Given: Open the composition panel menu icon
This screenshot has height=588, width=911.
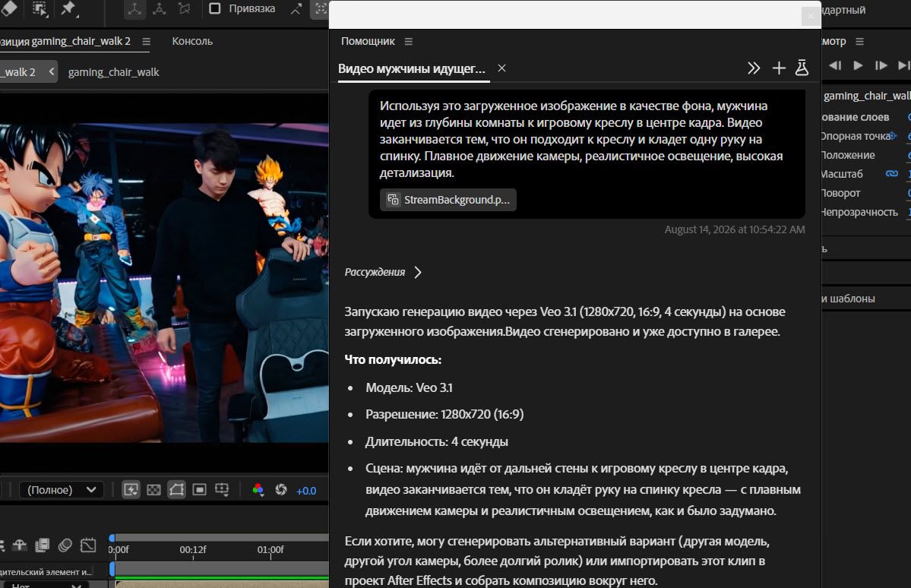Looking at the screenshot, I should pos(147,41).
